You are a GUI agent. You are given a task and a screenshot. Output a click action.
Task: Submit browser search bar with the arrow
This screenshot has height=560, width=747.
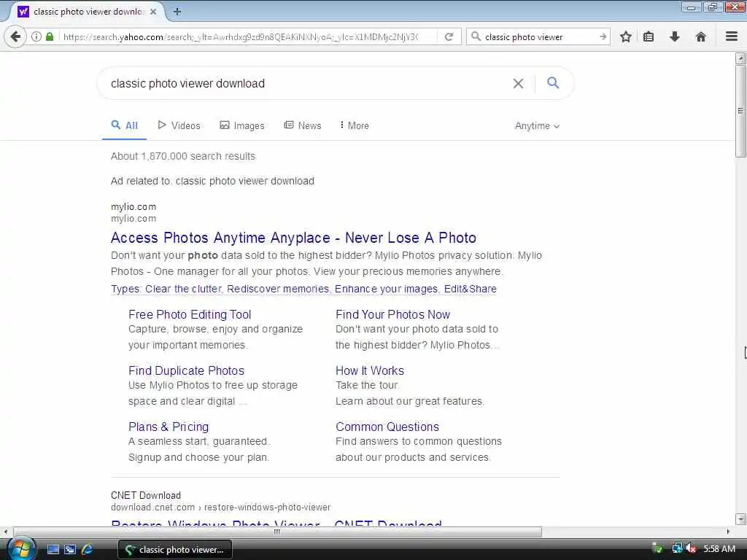pyautogui.click(x=603, y=36)
